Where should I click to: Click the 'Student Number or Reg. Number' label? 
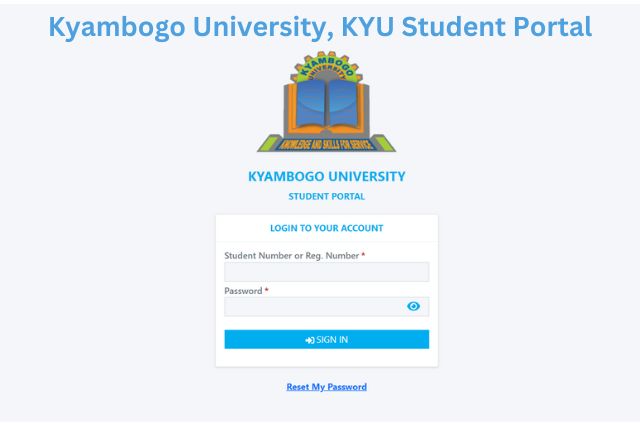click(291, 256)
